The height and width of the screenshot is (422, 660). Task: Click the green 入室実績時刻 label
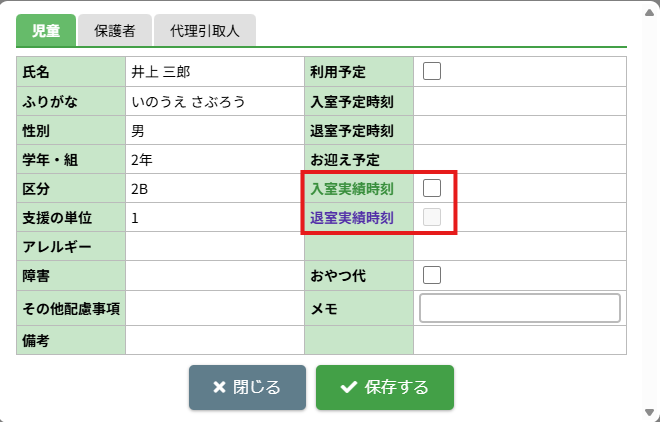point(352,189)
